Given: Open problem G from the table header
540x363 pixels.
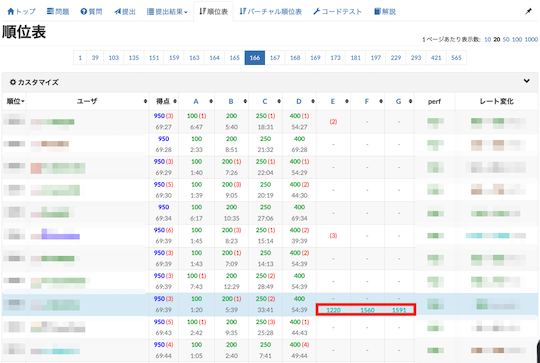Looking at the screenshot, I should [398, 101].
